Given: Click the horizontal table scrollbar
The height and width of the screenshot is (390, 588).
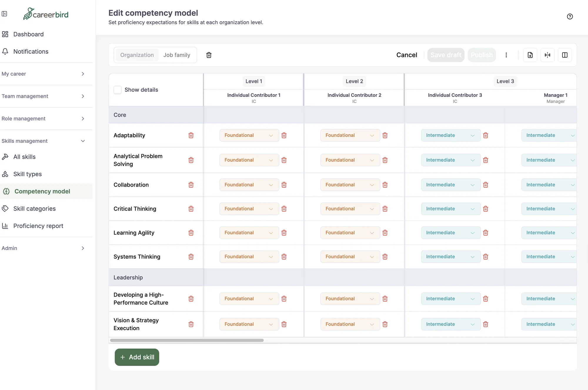Looking at the screenshot, I should [187, 340].
